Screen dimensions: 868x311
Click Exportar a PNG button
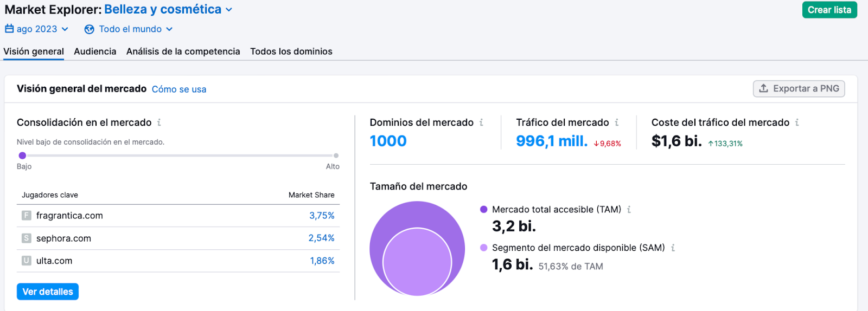pyautogui.click(x=799, y=89)
